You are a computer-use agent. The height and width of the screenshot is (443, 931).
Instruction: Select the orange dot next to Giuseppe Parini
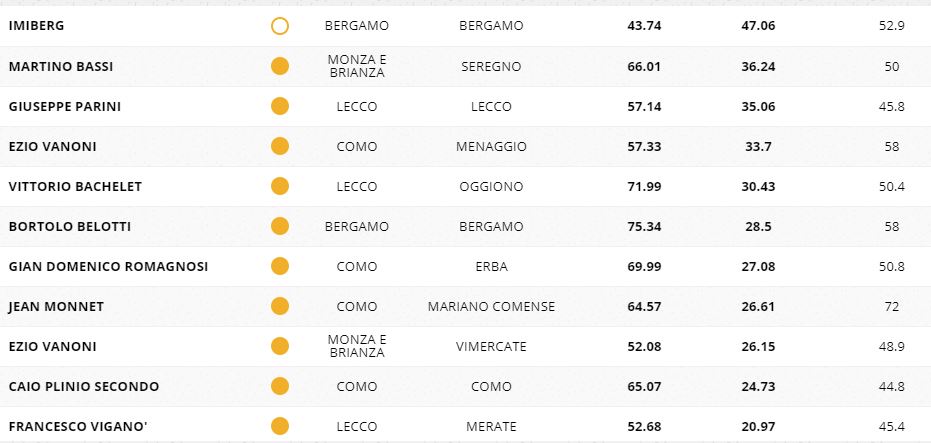pos(280,106)
